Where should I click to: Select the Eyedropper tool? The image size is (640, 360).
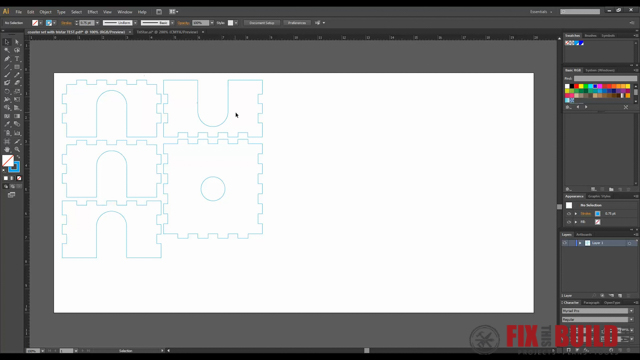point(7,124)
